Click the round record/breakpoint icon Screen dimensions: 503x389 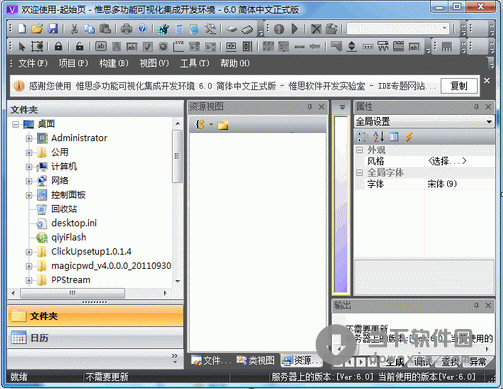(279, 29)
